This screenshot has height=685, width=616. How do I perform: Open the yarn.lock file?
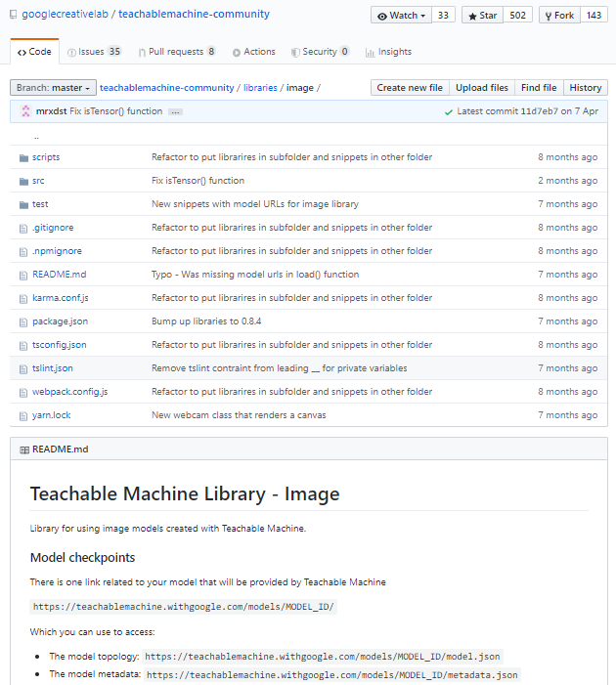(x=51, y=415)
